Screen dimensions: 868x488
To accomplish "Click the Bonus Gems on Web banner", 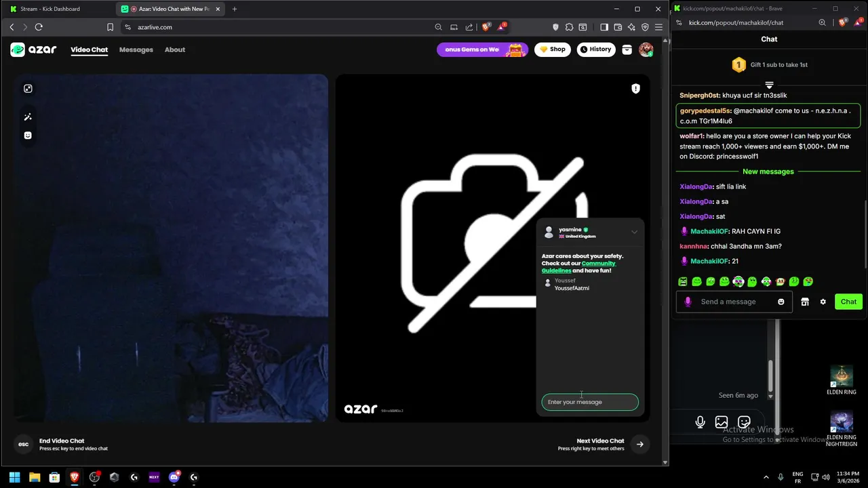I will (482, 49).
